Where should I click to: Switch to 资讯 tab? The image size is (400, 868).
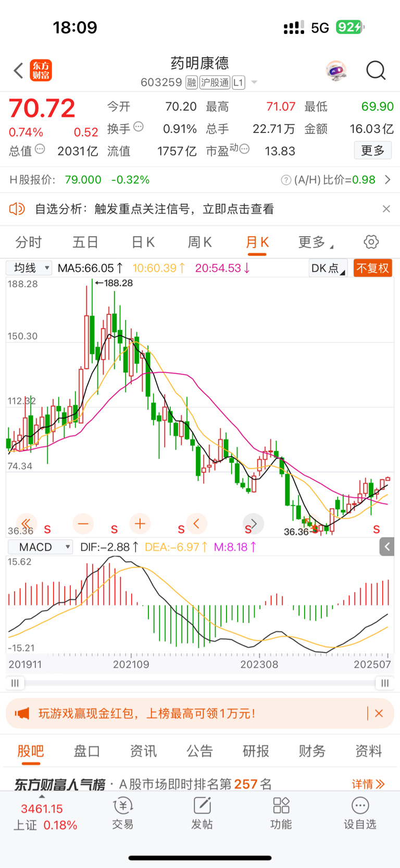pos(143,751)
